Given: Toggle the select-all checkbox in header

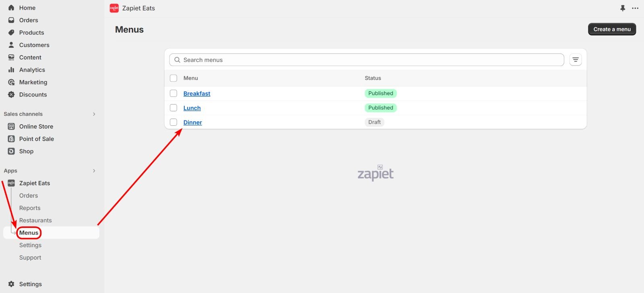Looking at the screenshot, I should point(173,78).
